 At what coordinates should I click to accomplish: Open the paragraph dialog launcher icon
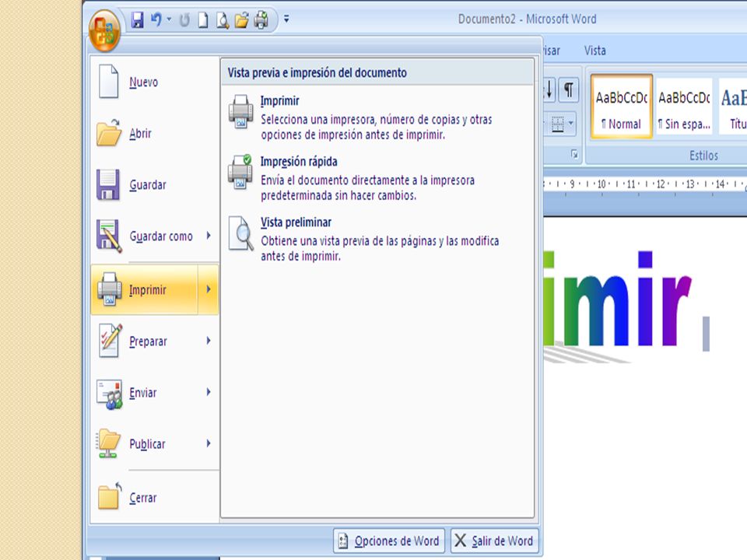574,154
